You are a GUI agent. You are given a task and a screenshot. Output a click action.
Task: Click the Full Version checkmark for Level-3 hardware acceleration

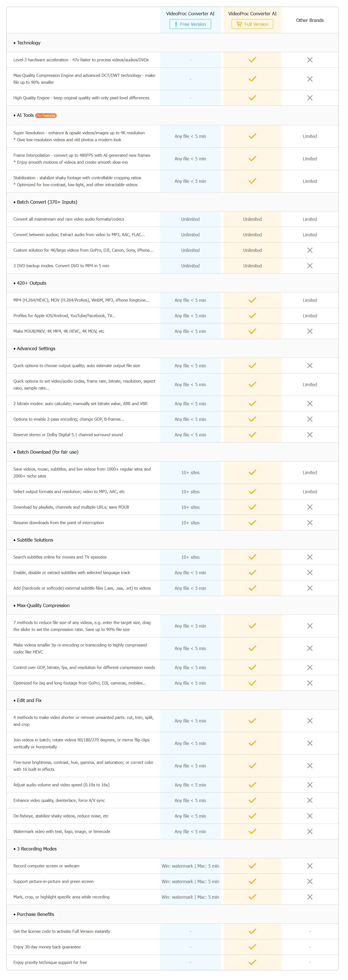click(x=252, y=60)
